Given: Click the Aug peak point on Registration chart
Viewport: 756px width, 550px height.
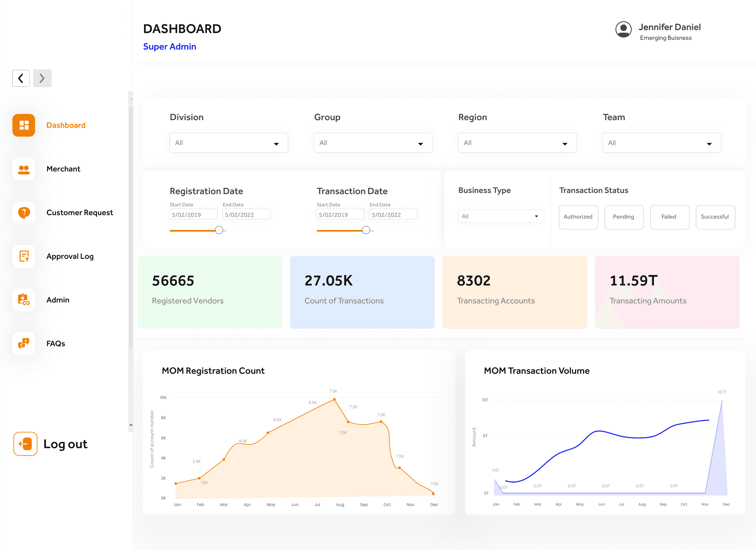Looking at the screenshot, I should pos(334,399).
